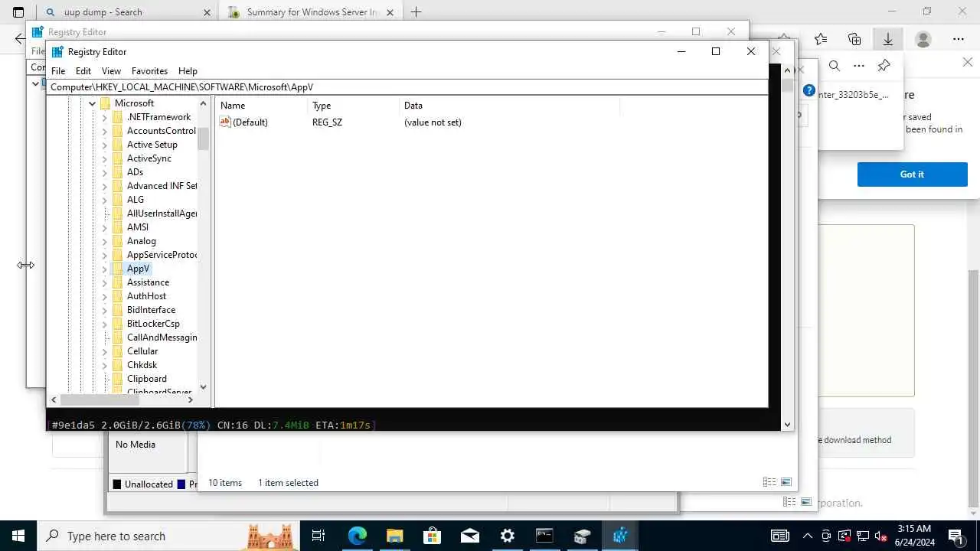Screen dimensions: 980x551
Task: Open Microsoft Edge from the taskbar
Action: tap(358, 536)
